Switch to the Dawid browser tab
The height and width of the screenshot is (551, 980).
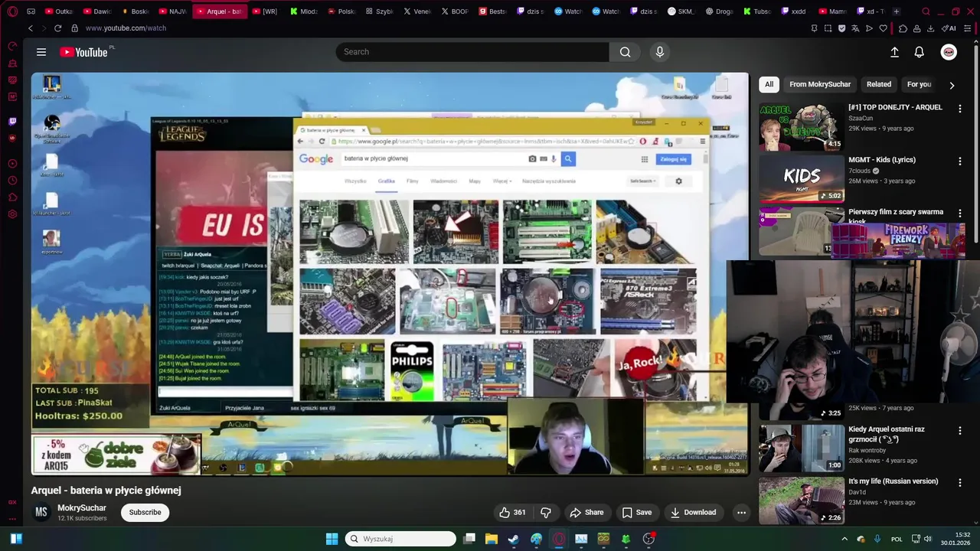pos(96,11)
